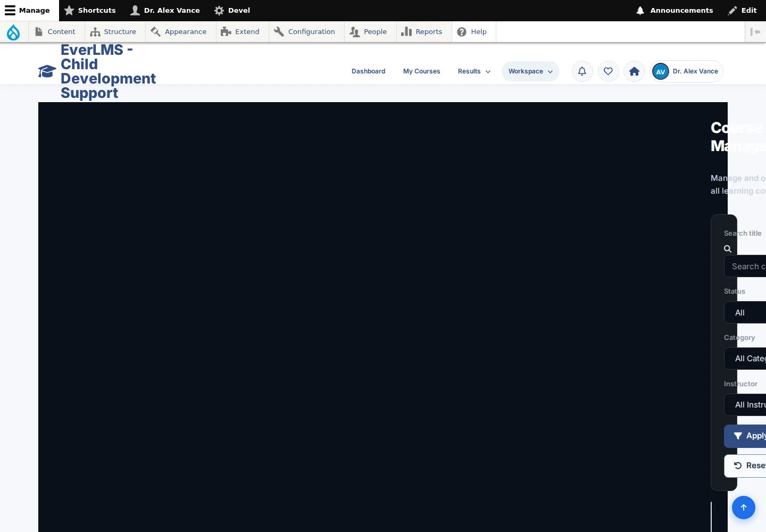The height and width of the screenshot is (532, 766).
Task: Open the Content admin menu
Action: click(55, 32)
